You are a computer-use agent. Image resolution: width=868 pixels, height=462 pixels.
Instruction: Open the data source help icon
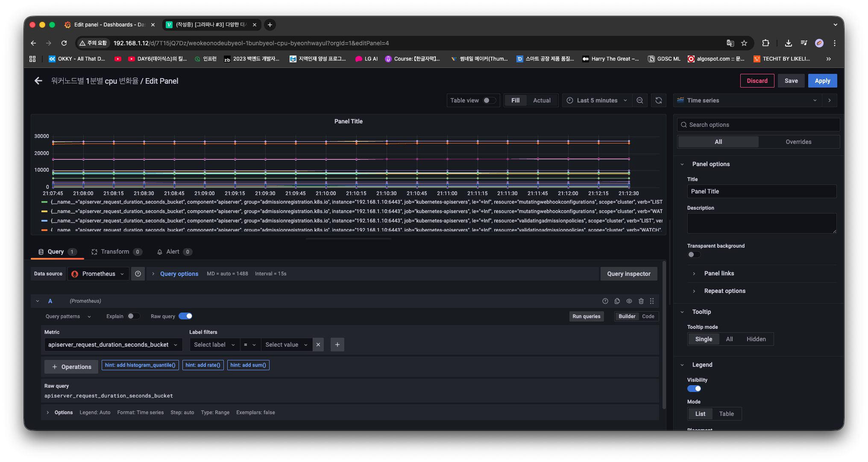138,274
